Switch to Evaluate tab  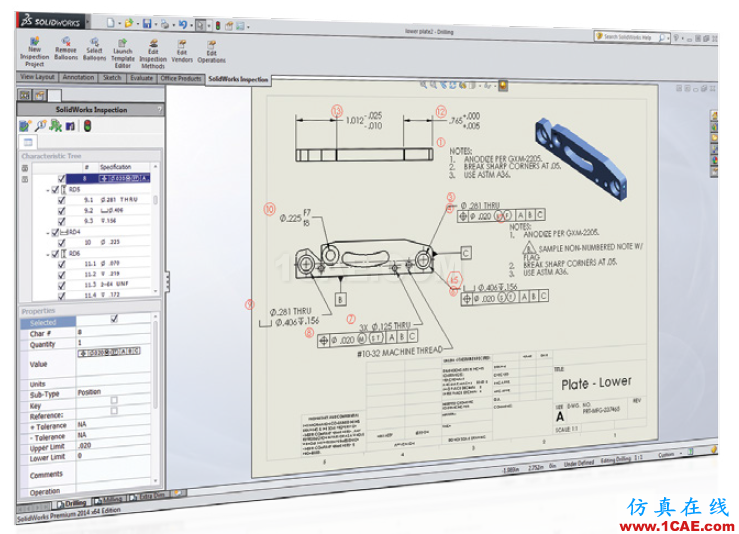(x=141, y=78)
